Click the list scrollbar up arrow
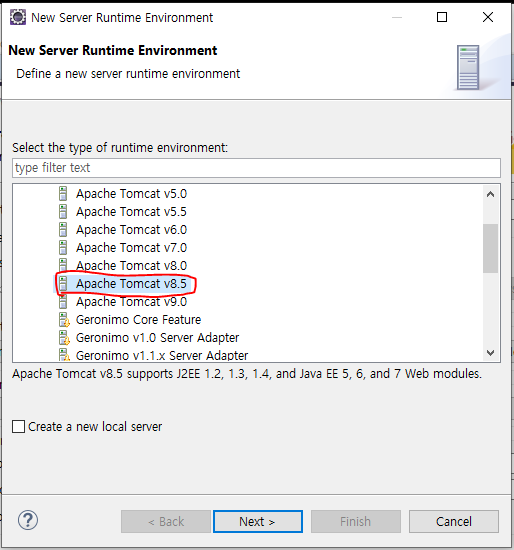 pyautogui.click(x=490, y=194)
